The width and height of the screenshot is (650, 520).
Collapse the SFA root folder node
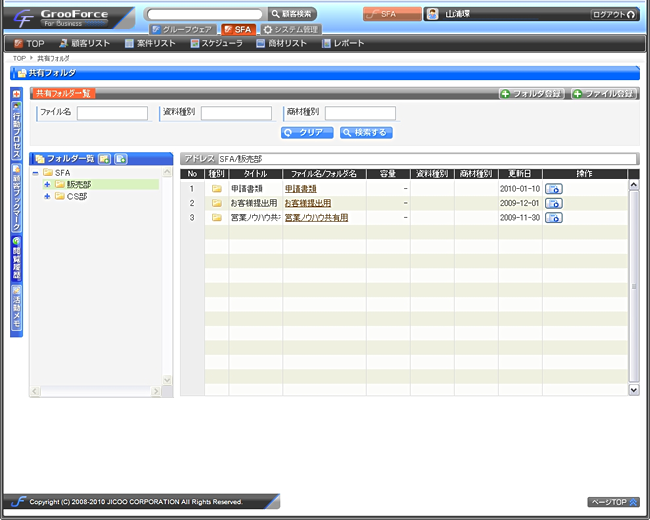pyautogui.click(x=35, y=172)
